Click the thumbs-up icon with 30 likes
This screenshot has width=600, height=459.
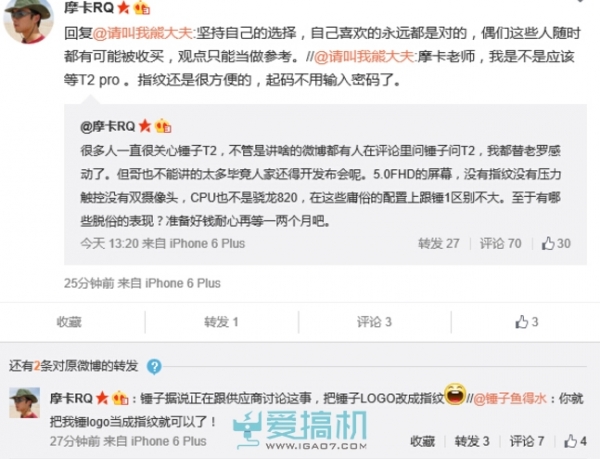point(548,243)
